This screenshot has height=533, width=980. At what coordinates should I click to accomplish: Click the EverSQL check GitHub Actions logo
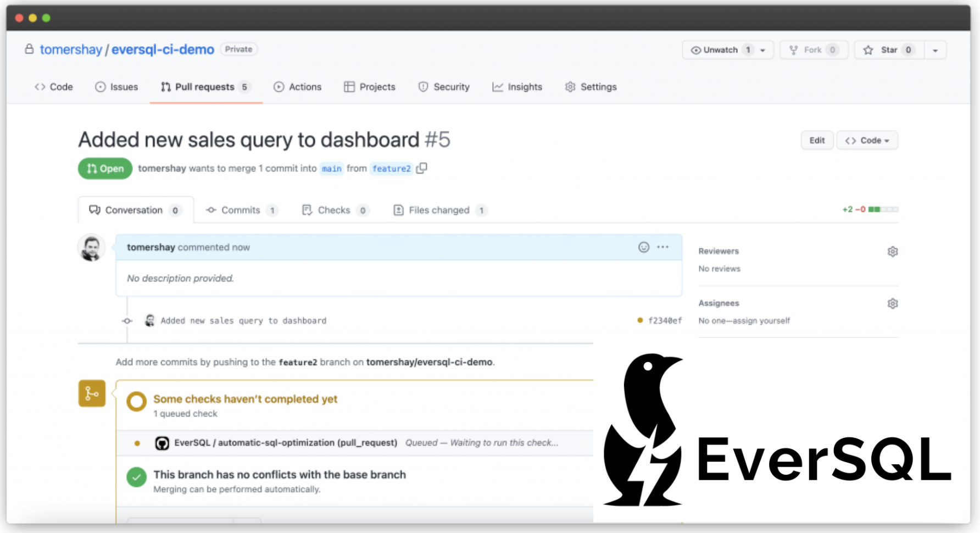(162, 443)
